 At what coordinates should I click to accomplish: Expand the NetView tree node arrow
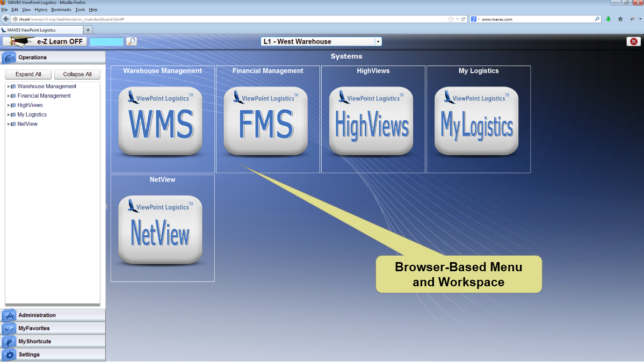point(8,124)
